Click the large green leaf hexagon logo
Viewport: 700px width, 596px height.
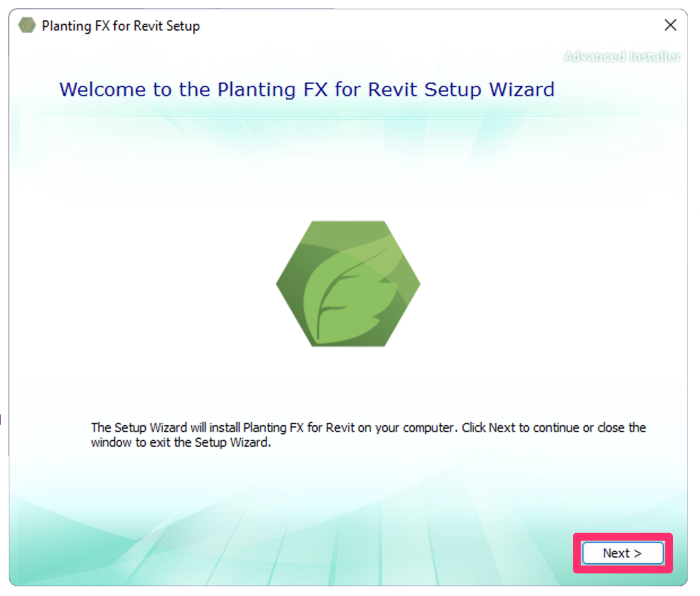[x=348, y=284]
